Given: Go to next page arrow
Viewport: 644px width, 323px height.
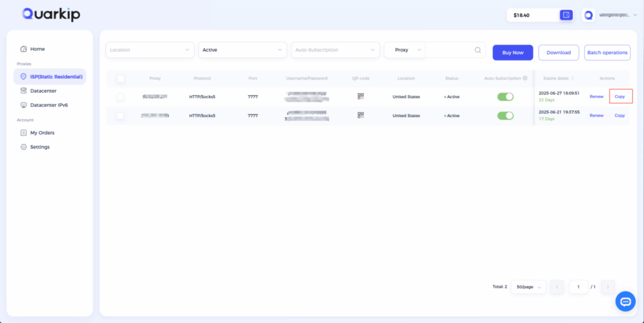Looking at the screenshot, I should click(x=608, y=287).
